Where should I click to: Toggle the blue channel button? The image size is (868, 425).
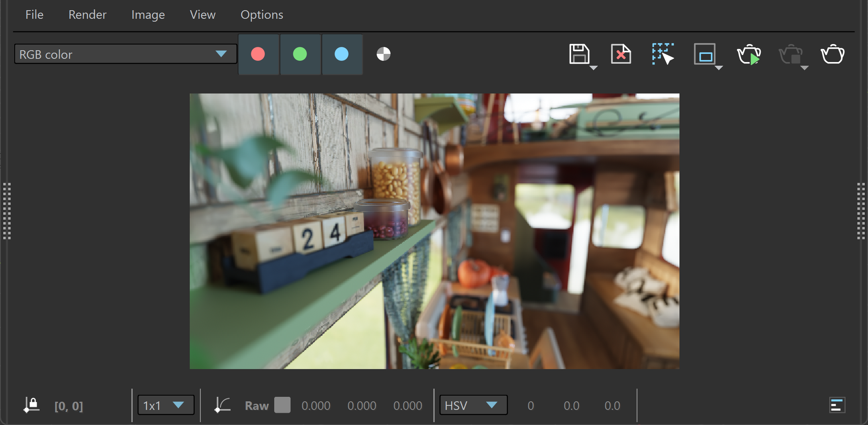(x=342, y=54)
